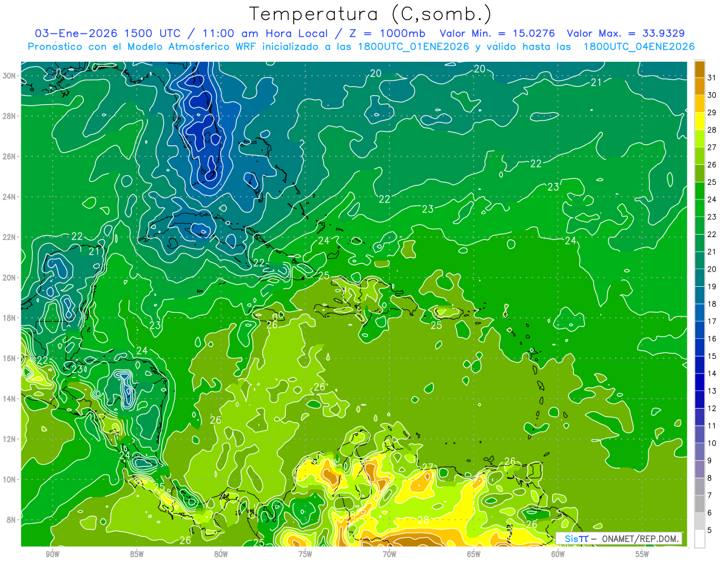Click the 70W longitude axis label
The height and width of the screenshot is (562, 728).
tap(389, 554)
